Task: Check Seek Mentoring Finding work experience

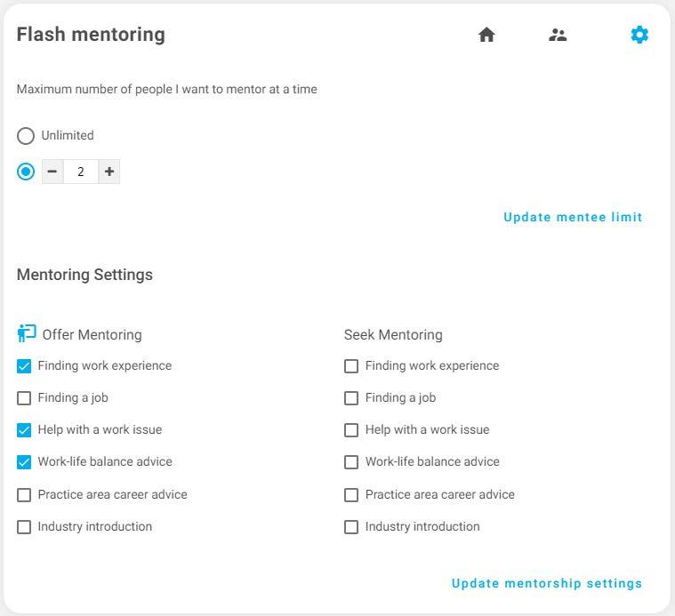Action: pos(351,366)
